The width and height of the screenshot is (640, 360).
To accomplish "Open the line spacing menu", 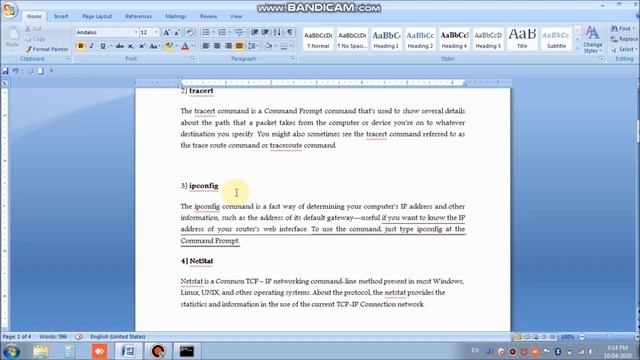I will [253, 46].
